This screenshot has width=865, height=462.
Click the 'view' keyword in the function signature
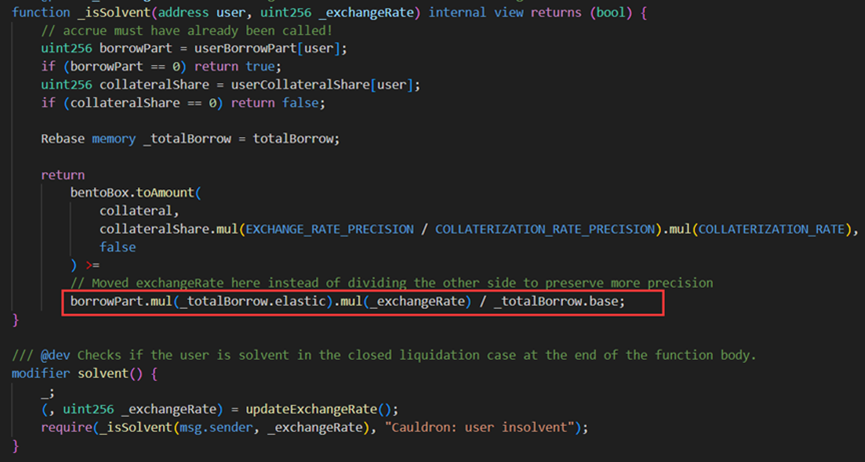[x=509, y=12]
